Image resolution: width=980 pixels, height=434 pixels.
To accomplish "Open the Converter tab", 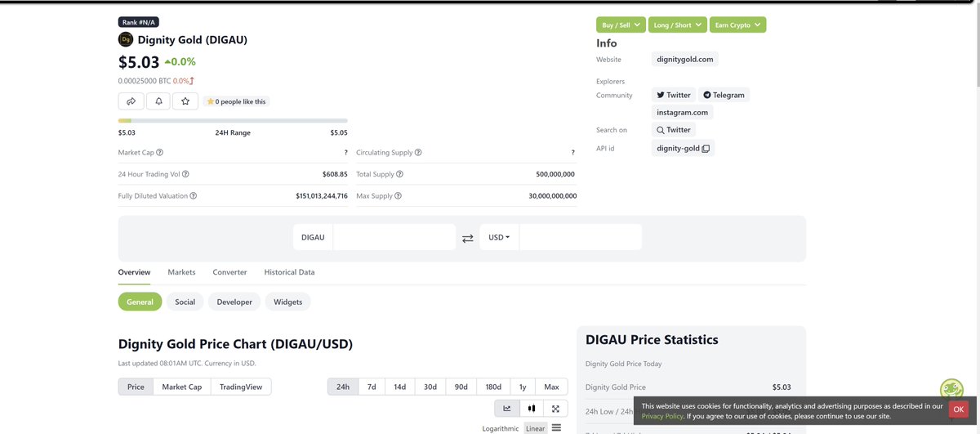I will click(x=229, y=272).
